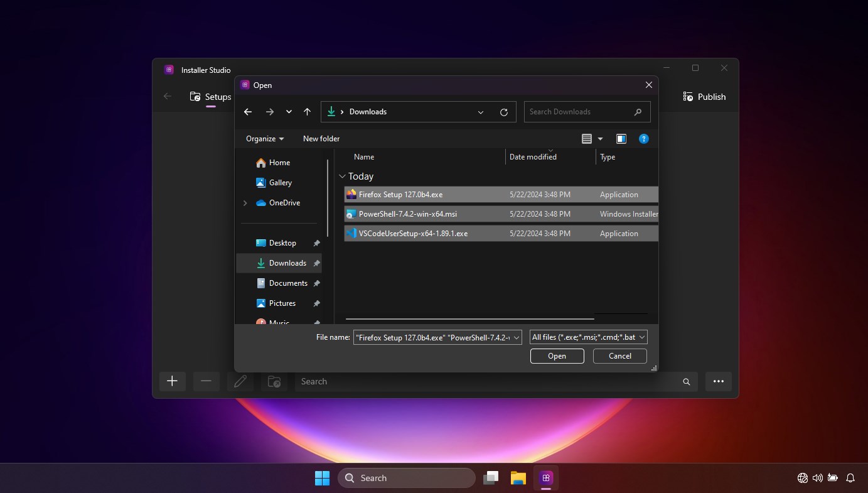Open the view options dropdown arrow
This screenshot has height=493, width=868.
(600, 139)
